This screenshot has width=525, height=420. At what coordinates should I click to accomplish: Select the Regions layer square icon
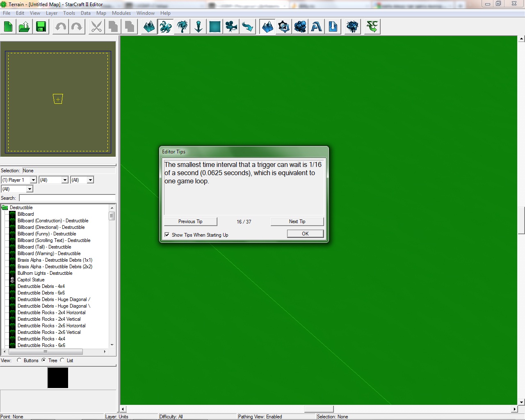click(215, 27)
